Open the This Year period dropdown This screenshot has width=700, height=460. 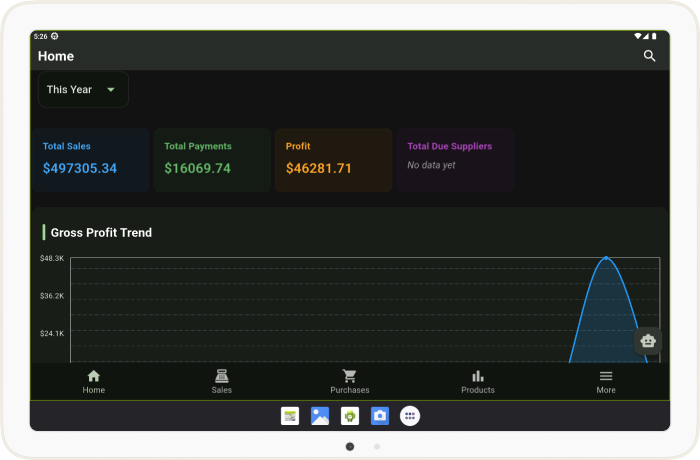click(x=83, y=89)
